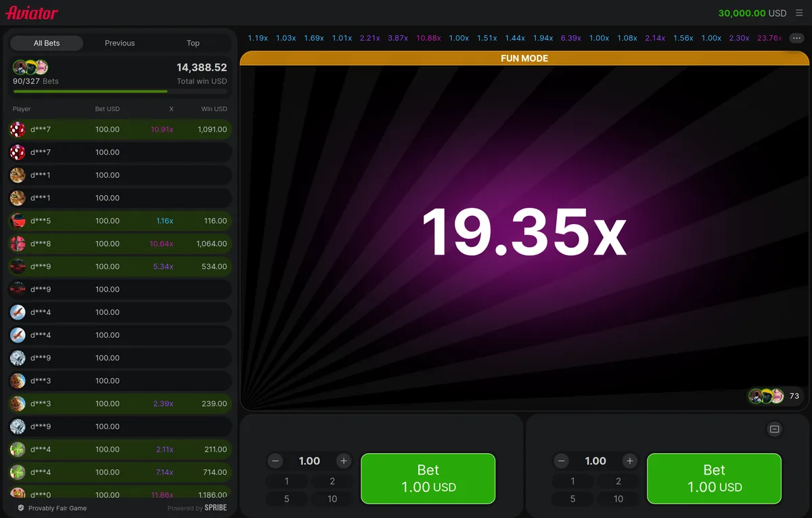Increase right bet amount with plus
Image resolution: width=812 pixels, height=518 pixels.
[x=630, y=461]
